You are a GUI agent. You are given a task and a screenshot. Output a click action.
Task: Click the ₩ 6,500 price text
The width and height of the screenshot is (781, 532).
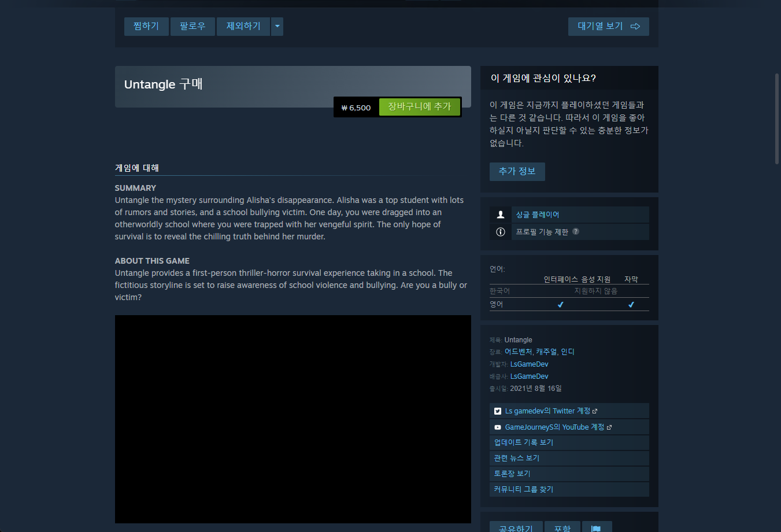click(356, 108)
